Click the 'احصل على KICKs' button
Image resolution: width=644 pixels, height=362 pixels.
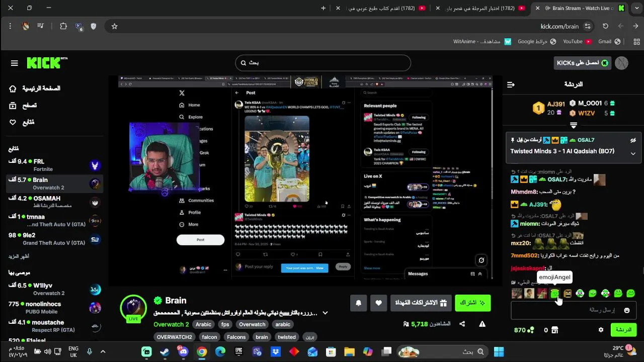click(583, 63)
